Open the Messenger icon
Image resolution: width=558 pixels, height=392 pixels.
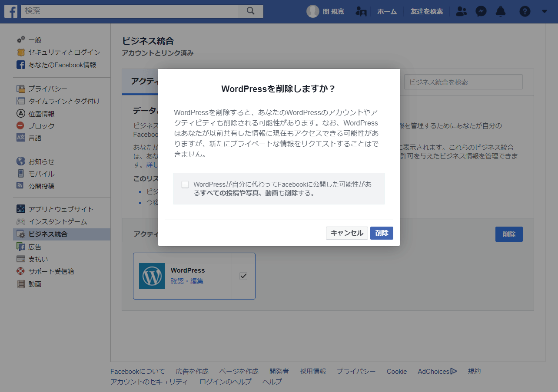pos(481,11)
